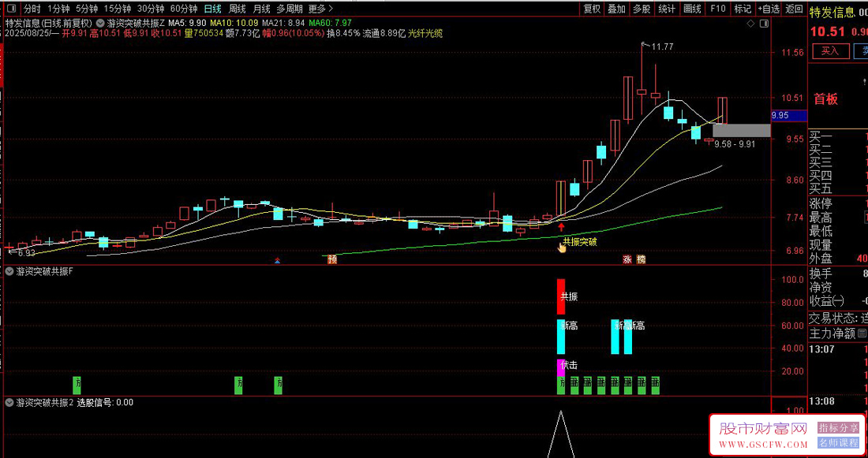Open the F10 company info
The height and width of the screenshot is (458, 868).
(x=718, y=9)
